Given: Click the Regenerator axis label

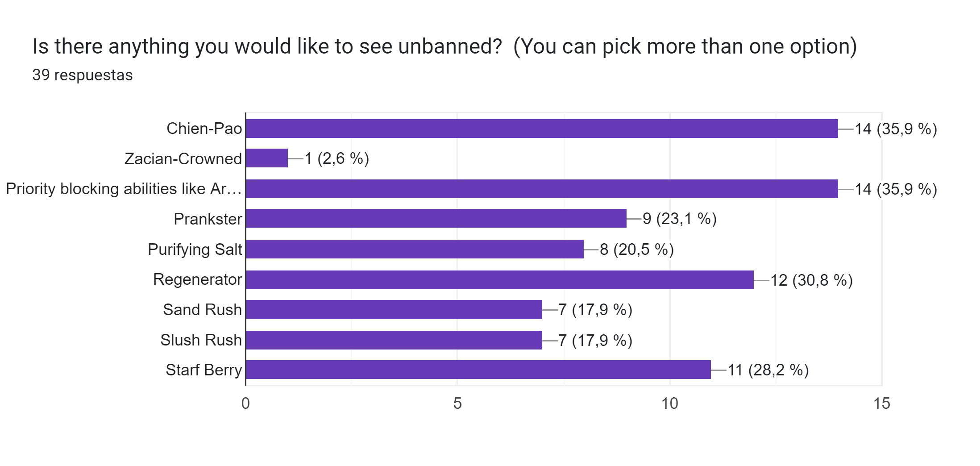Looking at the screenshot, I should 197,279.
